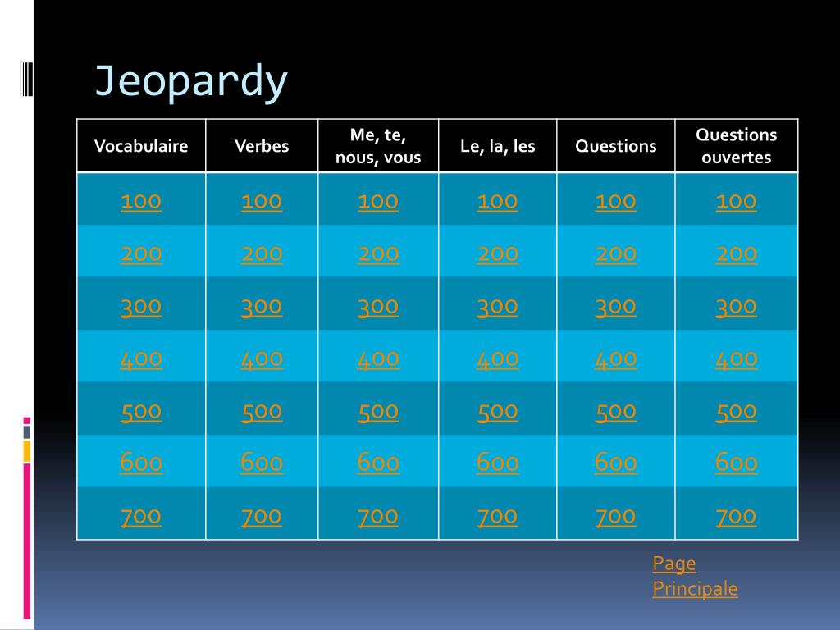
Task: Click 700 in the Le, la, les column
Action: [498, 517]
